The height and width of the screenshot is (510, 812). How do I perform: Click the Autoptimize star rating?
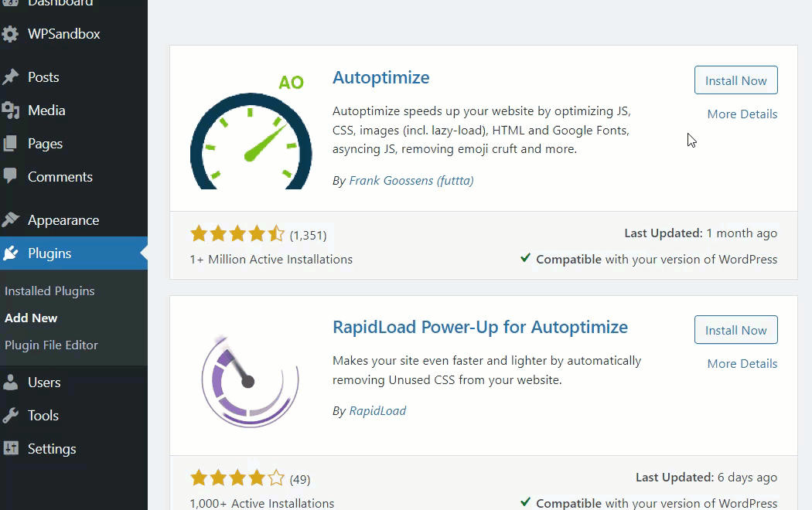tap(237, 234)
